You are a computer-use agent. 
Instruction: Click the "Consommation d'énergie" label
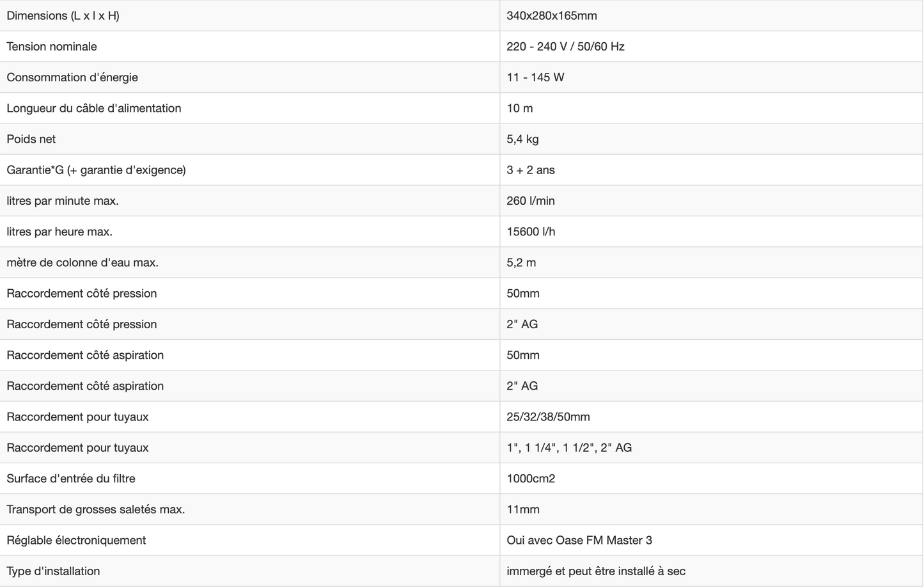click(72, 77)
